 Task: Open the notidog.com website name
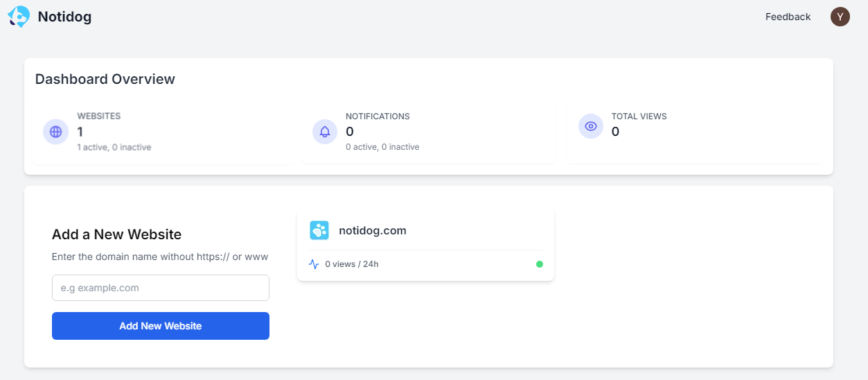coord(372,231)
